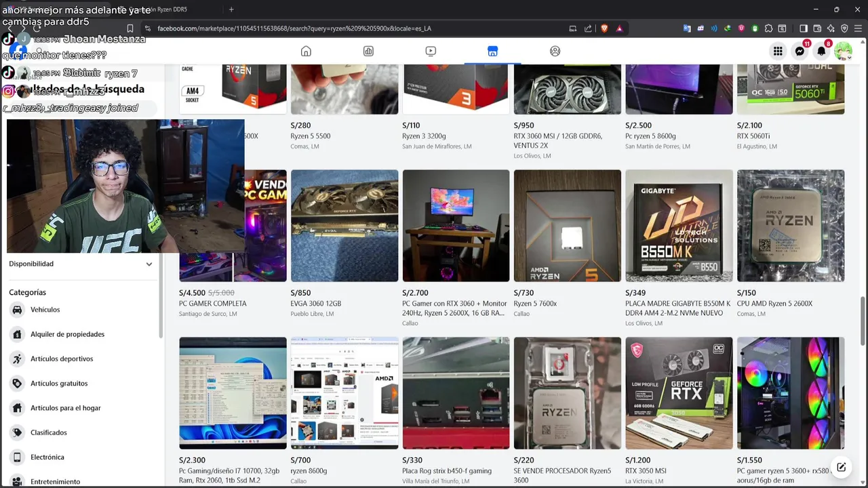Open the Ryzen 3 3200g listing title

(x=424, y=136)
